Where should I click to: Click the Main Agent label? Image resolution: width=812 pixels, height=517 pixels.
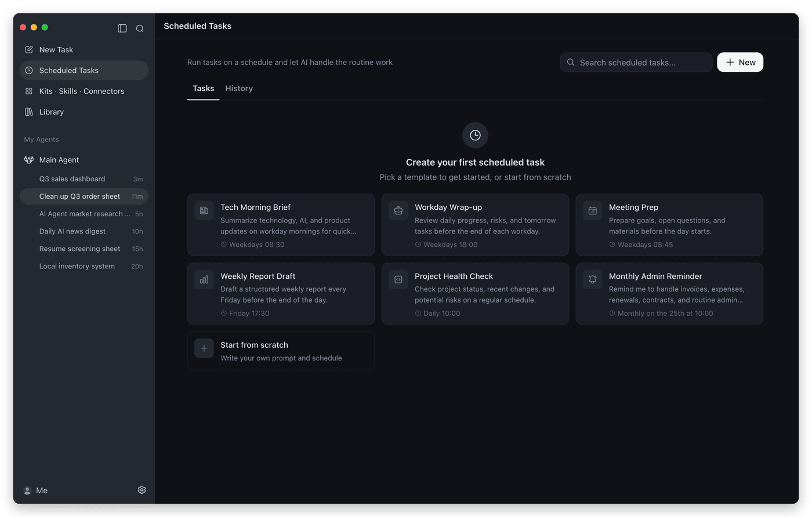coord(59,160)
